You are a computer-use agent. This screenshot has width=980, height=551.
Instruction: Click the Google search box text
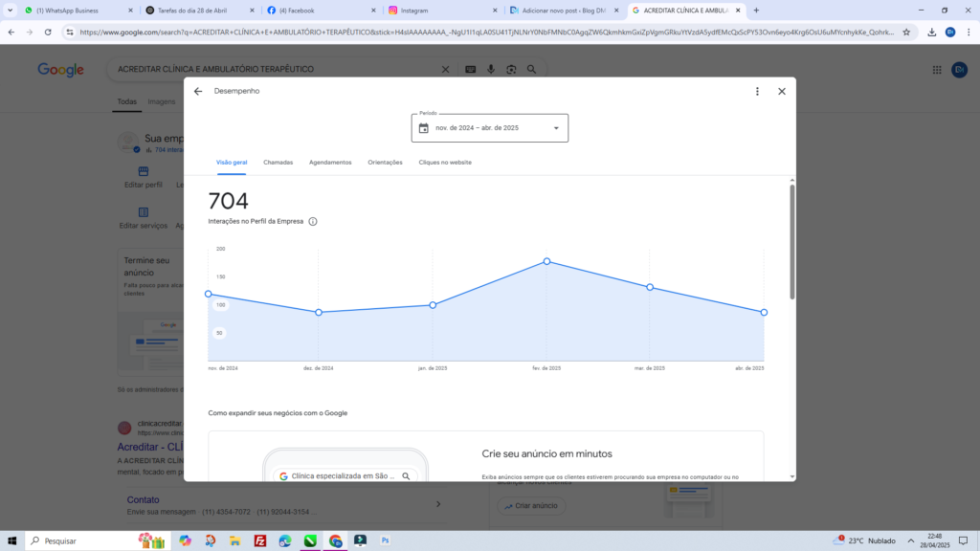click(215, 69)
